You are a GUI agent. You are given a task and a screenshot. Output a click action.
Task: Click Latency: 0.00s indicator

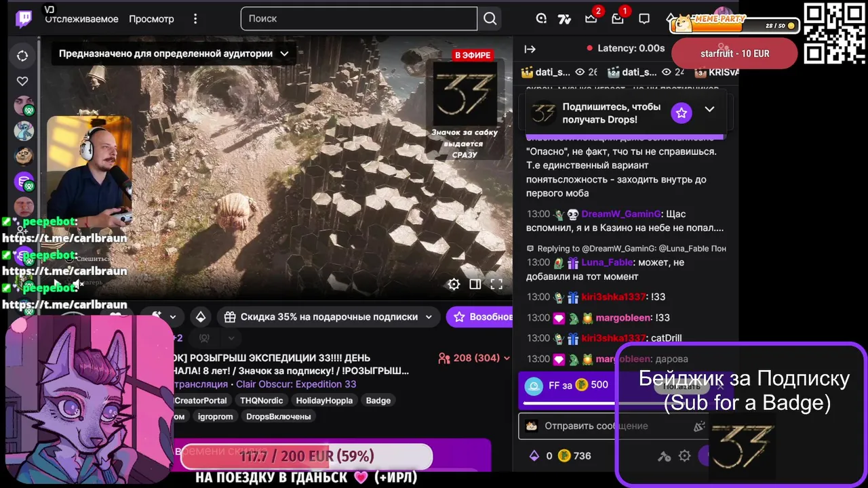[626, 49]
